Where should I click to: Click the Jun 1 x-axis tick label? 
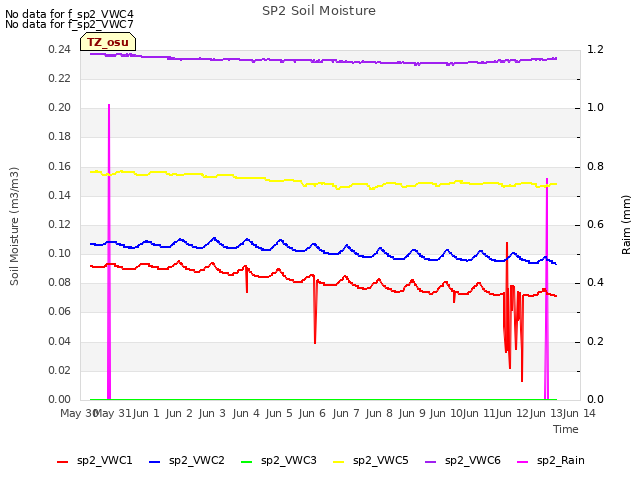click(146, 413)
